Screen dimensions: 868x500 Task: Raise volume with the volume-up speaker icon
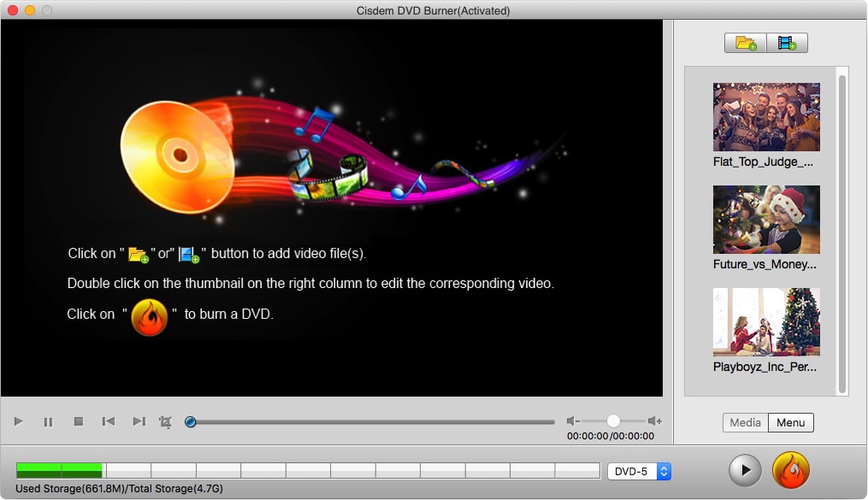coord(654,421)
